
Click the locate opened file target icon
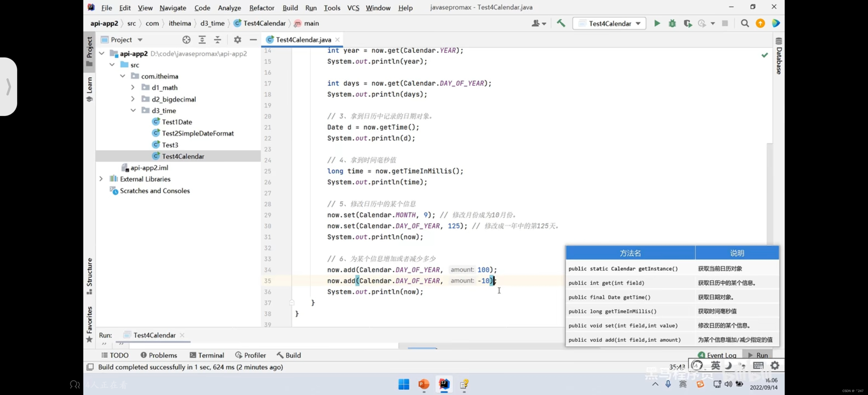[x=186, y=39]
